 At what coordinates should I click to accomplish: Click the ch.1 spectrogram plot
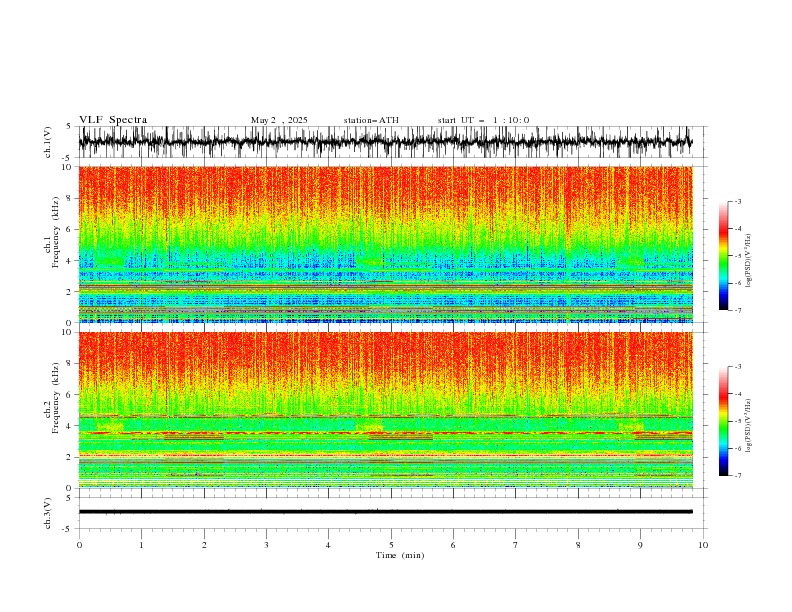click(386, 244)
